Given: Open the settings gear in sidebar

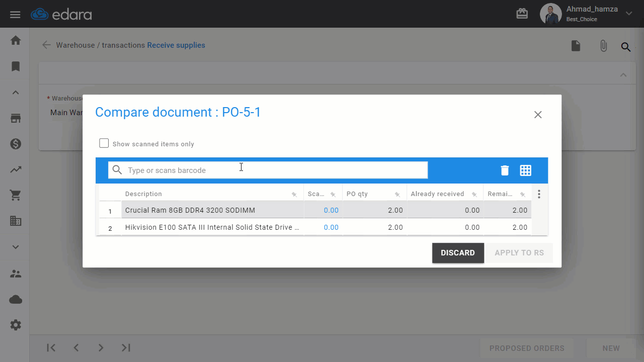Looking at the screenshot, I should [x=16, y=325].
